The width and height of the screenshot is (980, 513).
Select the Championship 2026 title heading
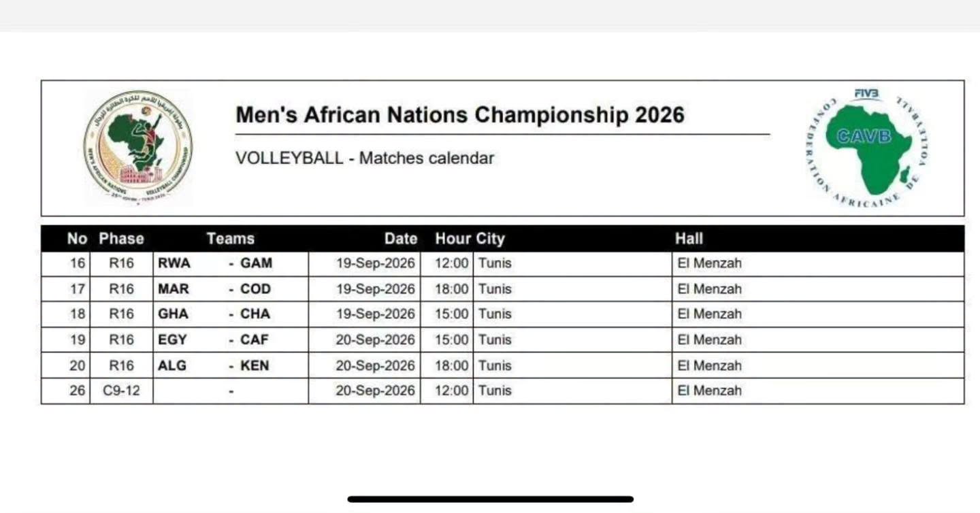(460, 114)
